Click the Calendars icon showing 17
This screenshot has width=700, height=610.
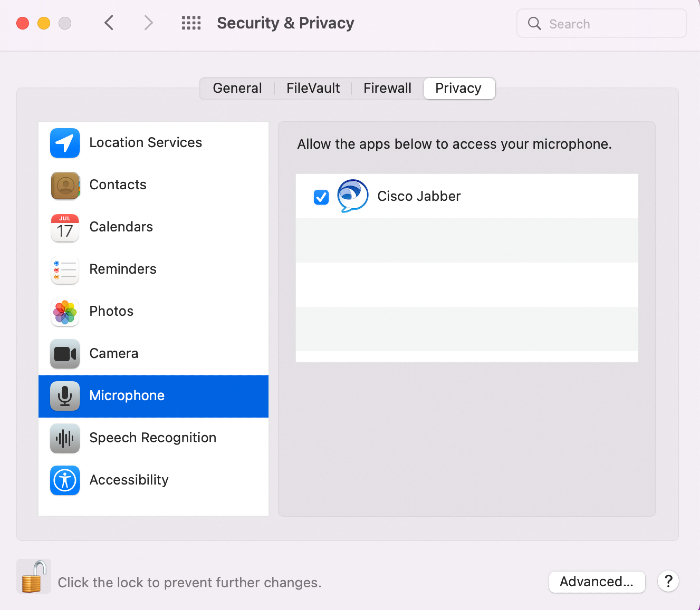pos(65,228)
